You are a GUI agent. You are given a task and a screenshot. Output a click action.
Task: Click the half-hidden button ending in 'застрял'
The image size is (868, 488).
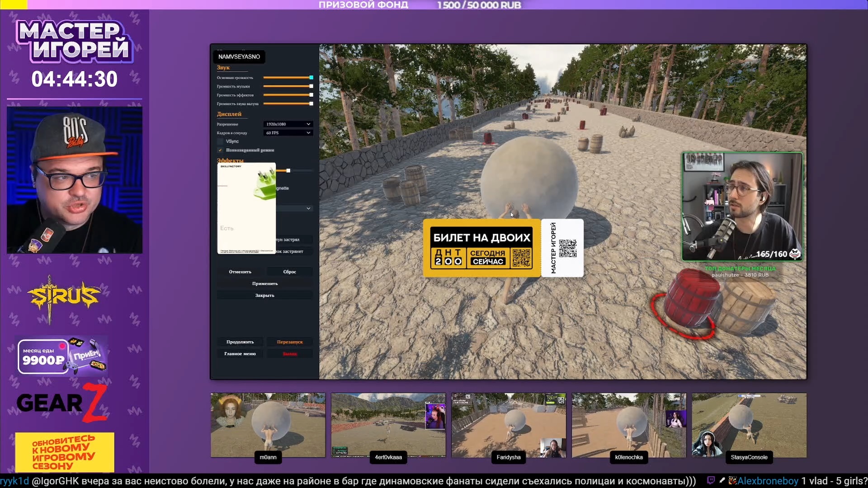coord(294,239)
